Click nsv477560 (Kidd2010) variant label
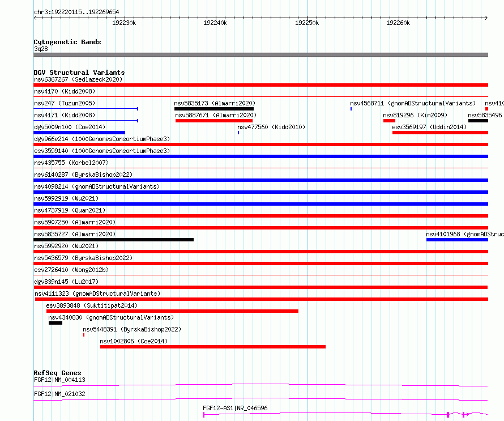The height and width of the screenshot is (421, 504). coord(271,127)
